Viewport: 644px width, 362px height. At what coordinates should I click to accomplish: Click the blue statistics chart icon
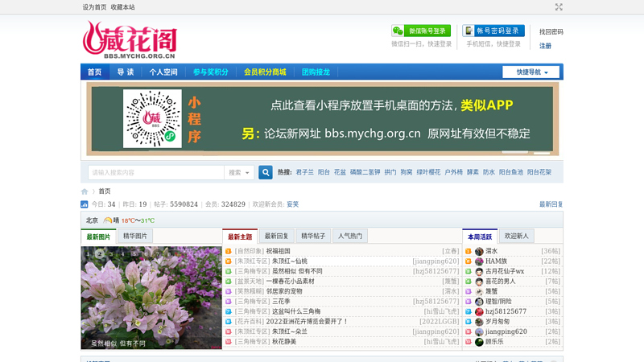[x=85, y=204]
